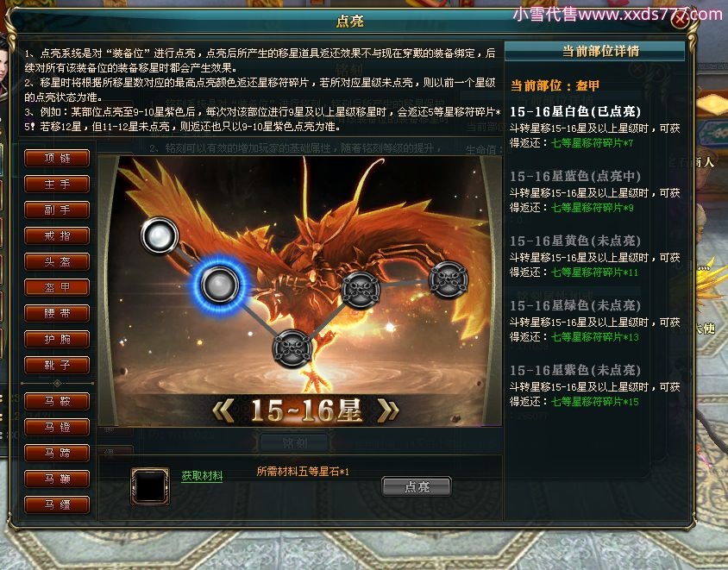Image resolution: width=728 pixels, height=570 pixels.
Task: Select the 盔甲 equipment slot
Action: tap(57, 287)
